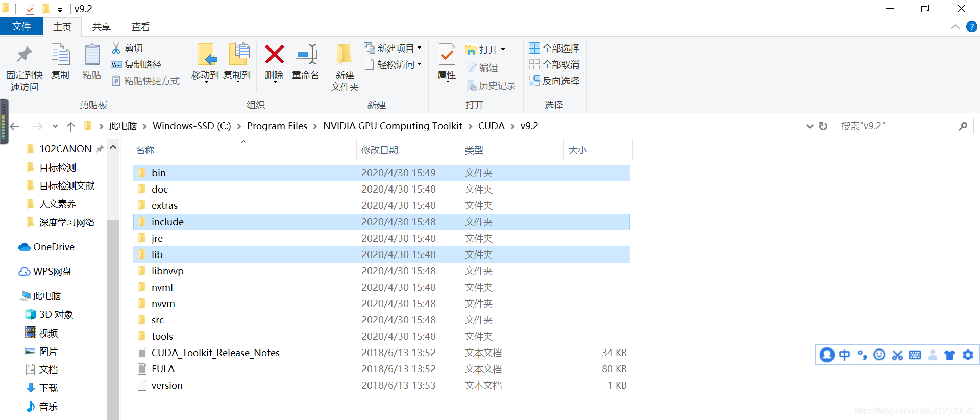Image resolution: width=980 pixels, height=420 pixels.
Task: Click History (历史记录) button
Action: pyautogui.click(x=492, y=86)
